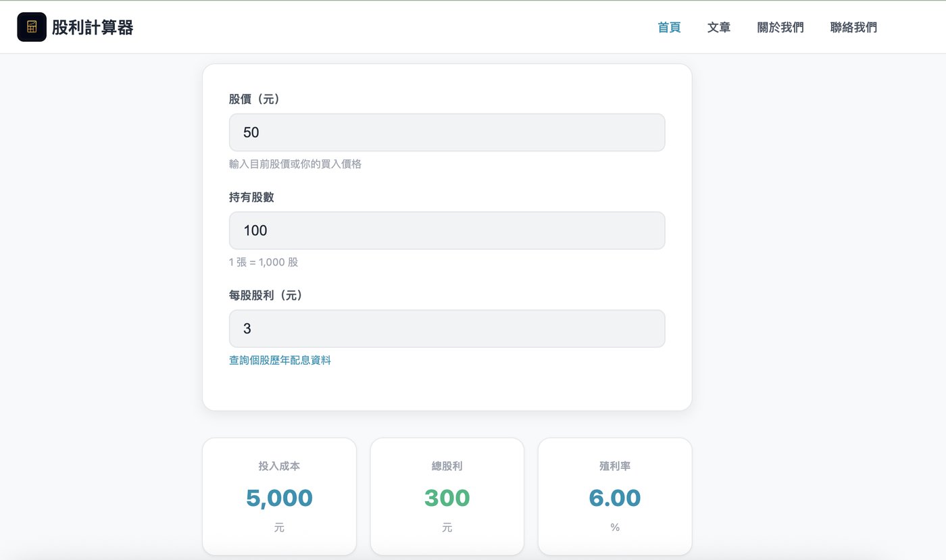Focus the 股價（元）input field
This screenshot has height=560, width=946.
(x=447, y=132)
